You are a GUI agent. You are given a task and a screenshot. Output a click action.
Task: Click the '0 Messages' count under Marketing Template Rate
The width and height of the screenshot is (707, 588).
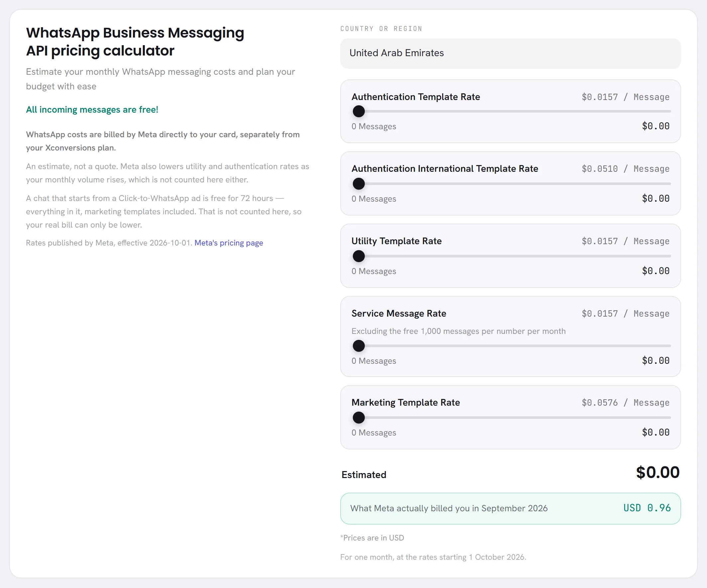click(x=374, y=433)
